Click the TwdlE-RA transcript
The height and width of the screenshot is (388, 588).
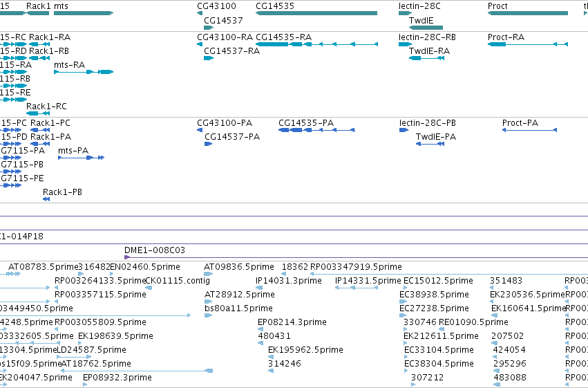point(426,58)
